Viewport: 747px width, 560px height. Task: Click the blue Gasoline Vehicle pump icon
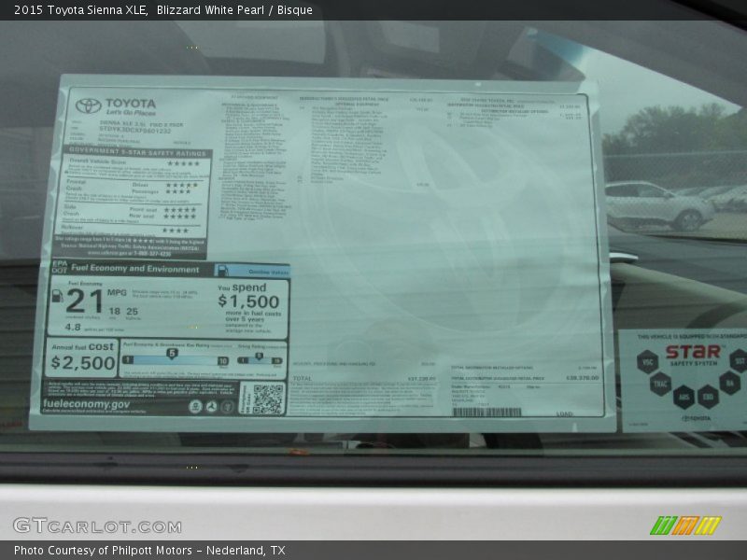click(x=221, y=271)
